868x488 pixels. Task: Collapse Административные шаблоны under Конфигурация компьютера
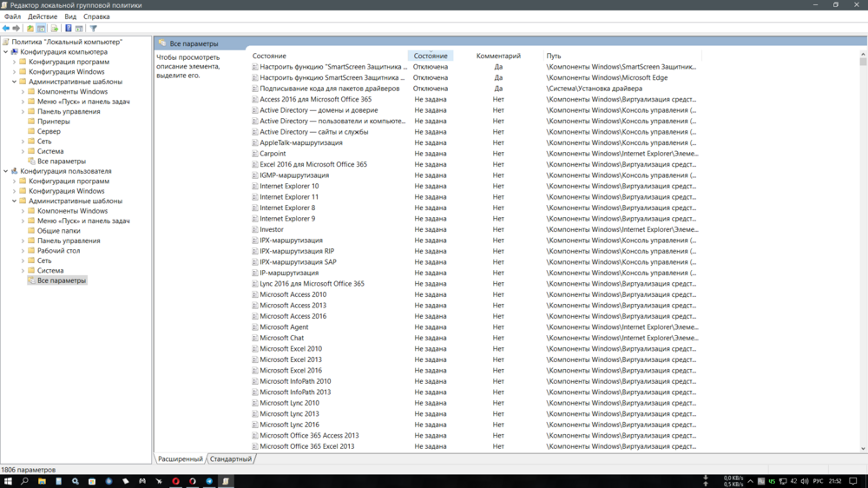coord(15,82)
